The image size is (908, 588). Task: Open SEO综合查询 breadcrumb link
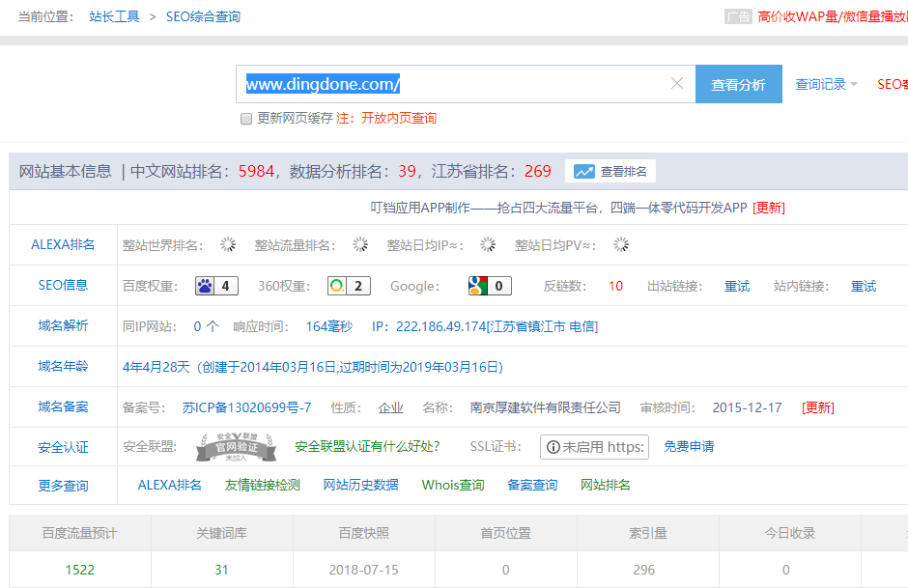click(203, 16)
